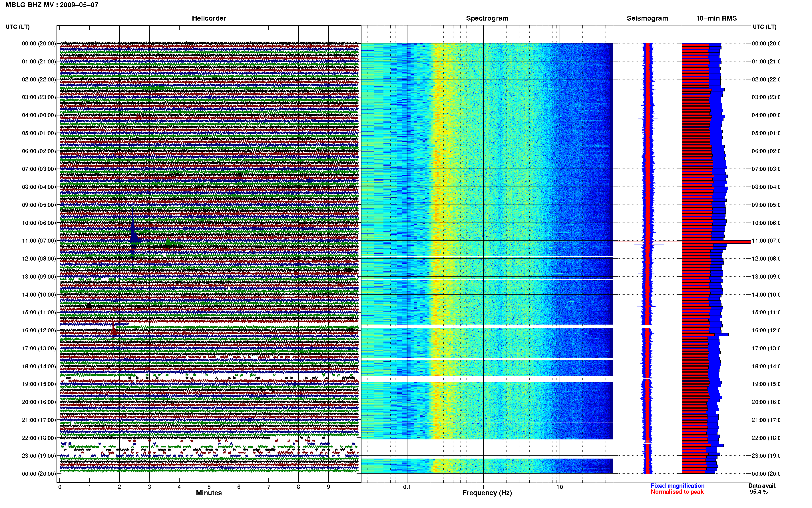Click the left 16:00 (12:00) time label
This screenshot has height=508, width=812.
[x=39, y=330]
